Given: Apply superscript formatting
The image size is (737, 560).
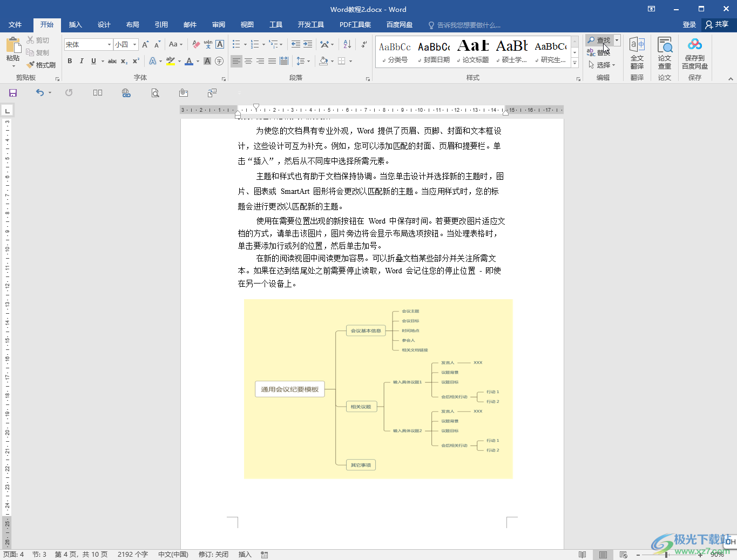Looking at the screenshot, I should coord(136,61).
